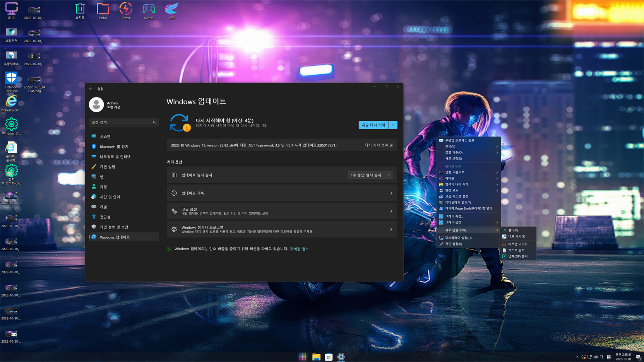Open the 휴지통 recycle bin icon
The image size is (644, 362).
click(80, 10)
